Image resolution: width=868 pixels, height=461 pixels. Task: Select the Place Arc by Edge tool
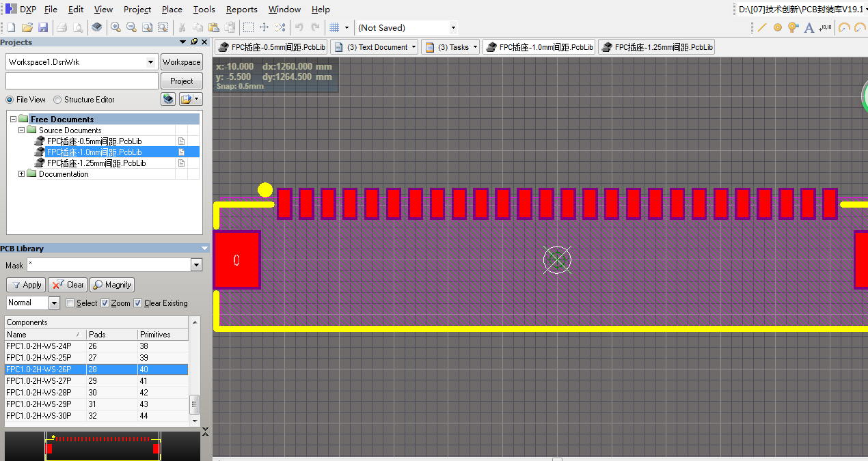point(860,27)
